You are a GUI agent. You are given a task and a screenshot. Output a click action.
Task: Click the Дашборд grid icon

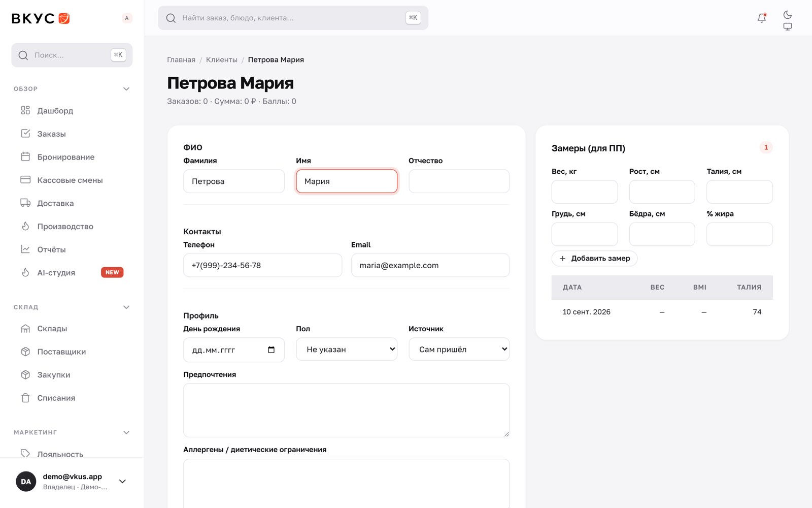click(x=25, y=110)
